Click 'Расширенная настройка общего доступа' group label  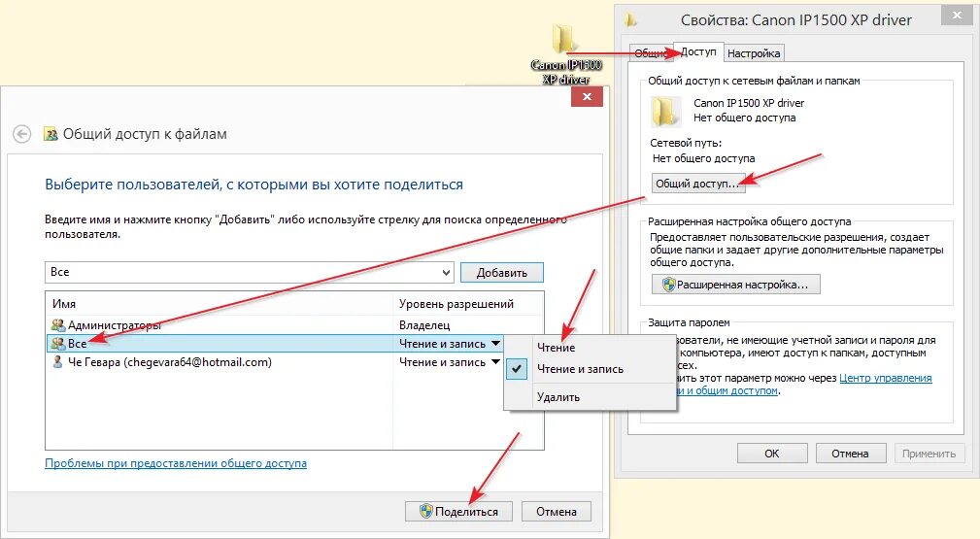750,221
